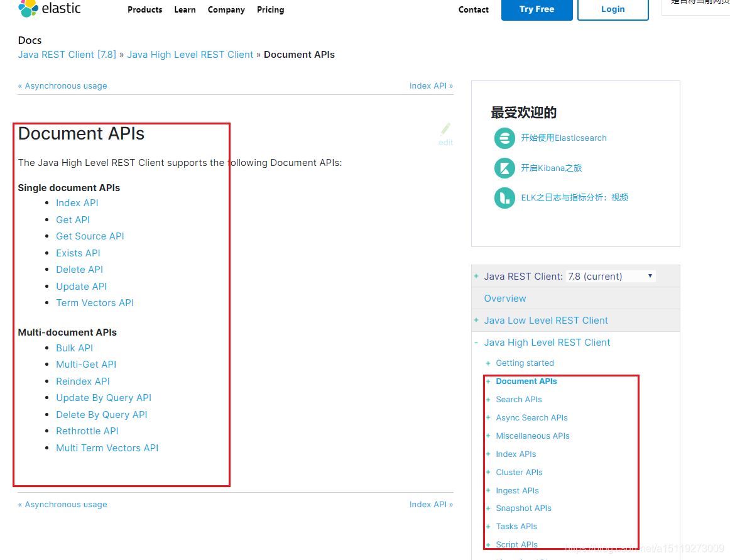Select Getting started in sidebar
Screen dimensions: 730x560
[525, 363]
